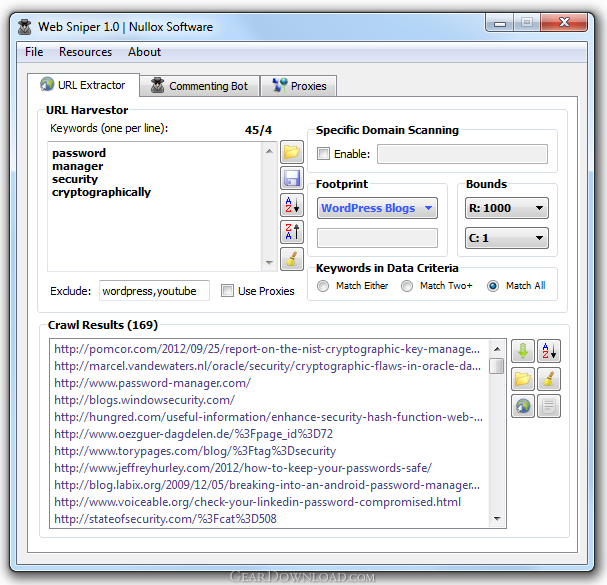Select oezguer-dagdelen.de result URL
Screen dimensions: 607x585
point(193,434)
